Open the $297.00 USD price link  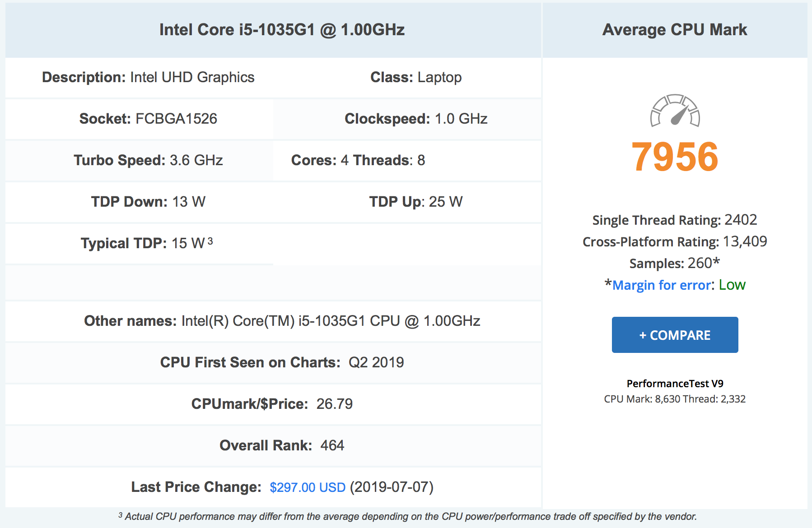tap(308, 487)
